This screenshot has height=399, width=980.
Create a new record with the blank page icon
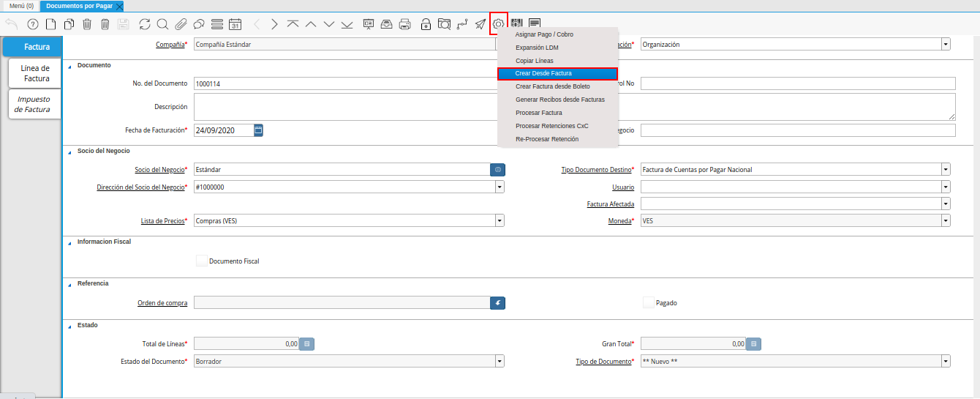(x=50, y=24)
